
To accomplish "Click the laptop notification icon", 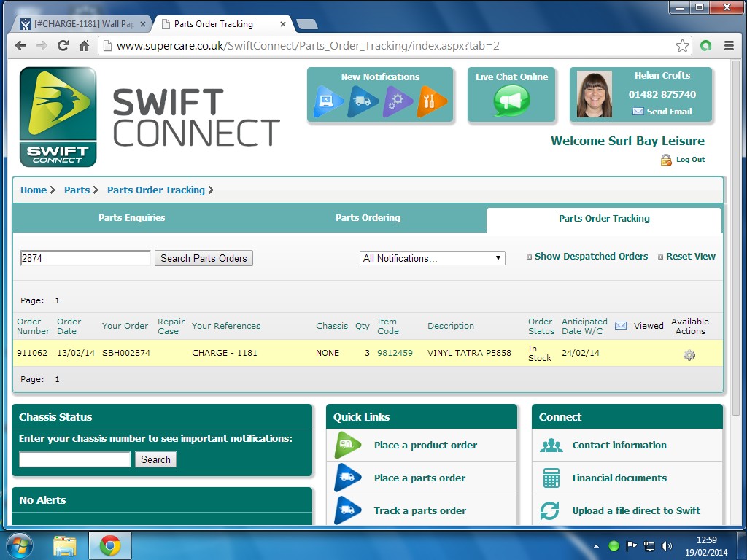I will [328, 102].
